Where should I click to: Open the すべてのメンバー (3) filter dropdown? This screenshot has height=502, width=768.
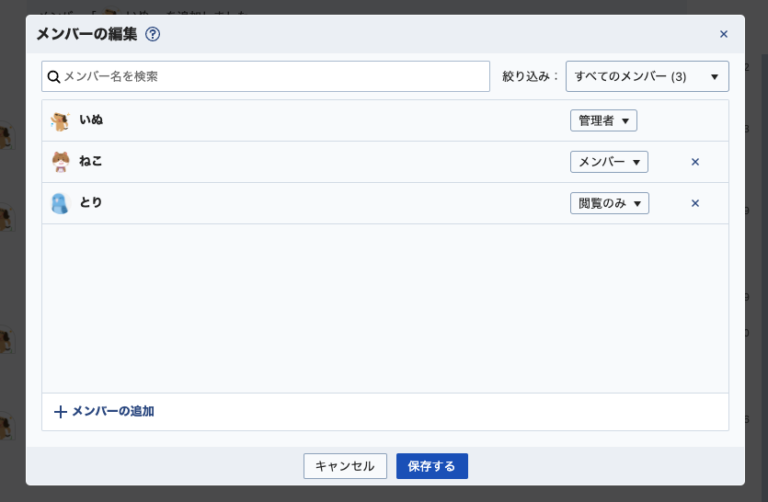click(x=647, y=76)
